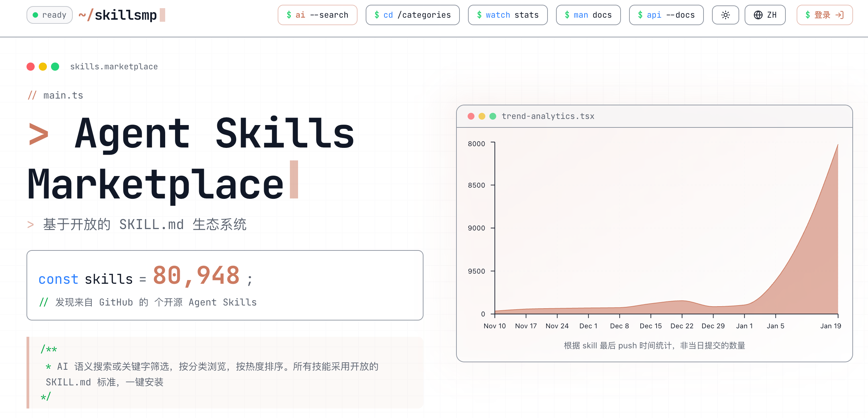Click the Jan 19 peak on trend chart
The image size is (868, 418).
click(x=837, y=145)
